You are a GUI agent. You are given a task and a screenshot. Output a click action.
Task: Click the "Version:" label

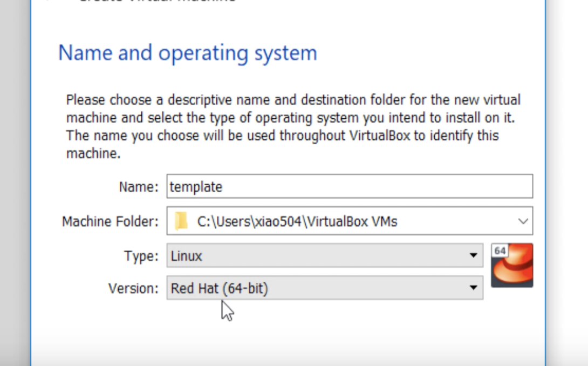click(134, 289)
